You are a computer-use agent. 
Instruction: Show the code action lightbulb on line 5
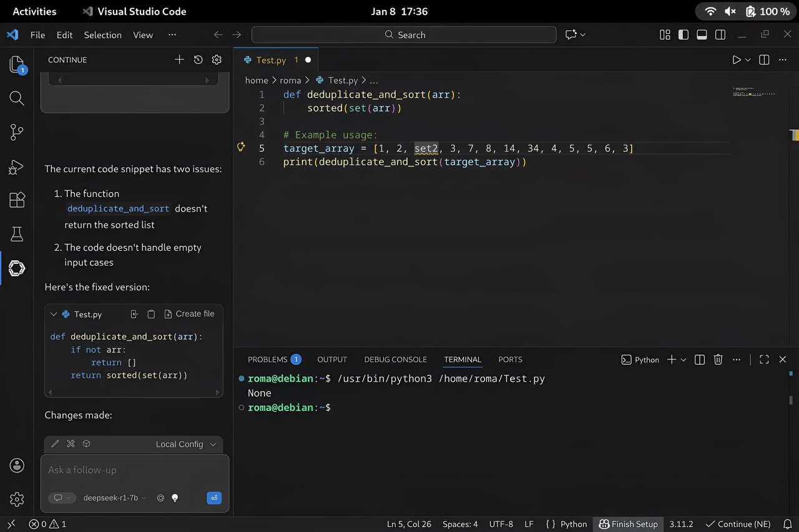tap(241, 147)
